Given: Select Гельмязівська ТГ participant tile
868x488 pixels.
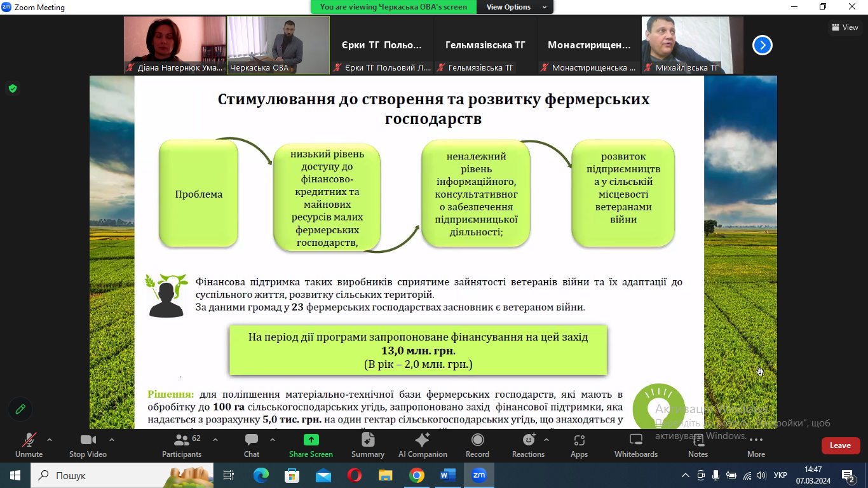Looking at the screenshot, I should (x=485, y=45).
